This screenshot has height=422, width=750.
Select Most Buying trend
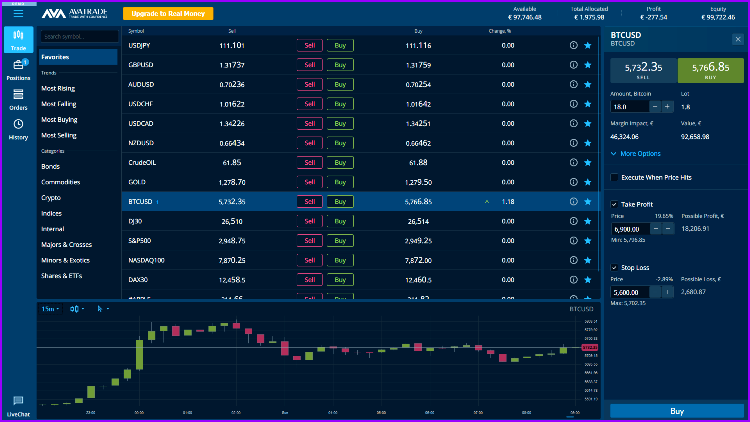59,120
